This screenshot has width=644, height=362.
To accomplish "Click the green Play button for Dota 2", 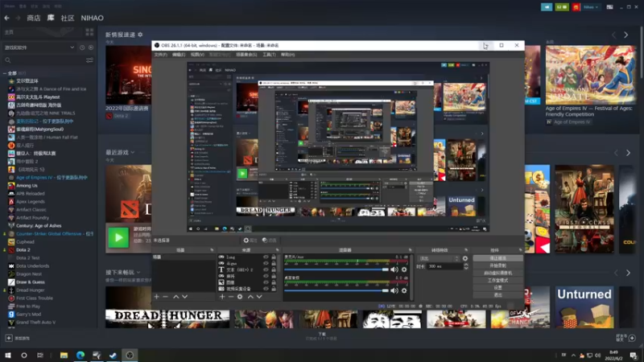I will click(118, 237).
